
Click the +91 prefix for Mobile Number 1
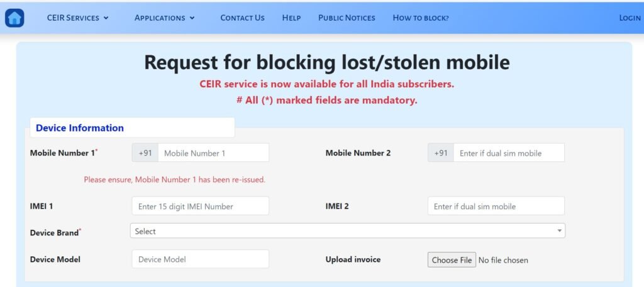tap(145, 153)
